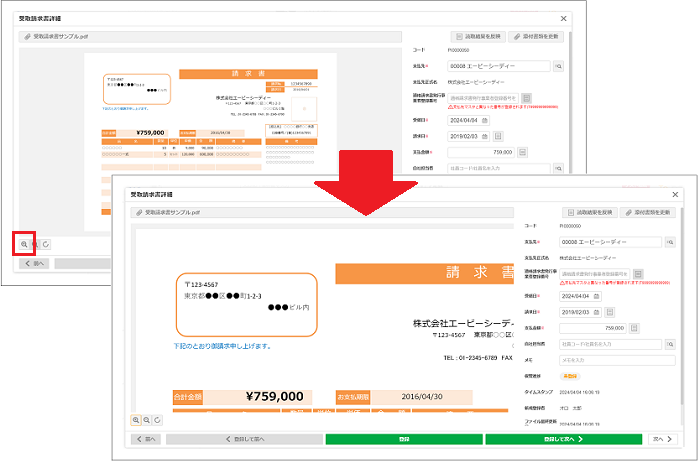This screenshot has height=463, width=700.
Task: Close the back 受取請求書詳細 dialog
Action: 563,18
